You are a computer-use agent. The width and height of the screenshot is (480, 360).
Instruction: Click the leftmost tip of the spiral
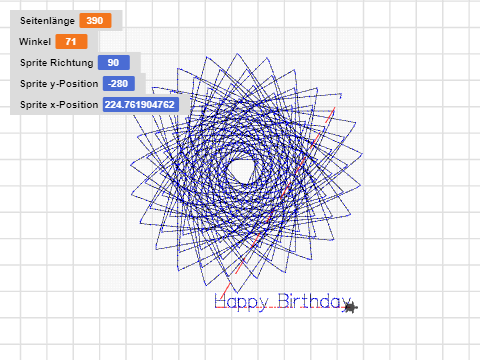(x=131, y=164)
